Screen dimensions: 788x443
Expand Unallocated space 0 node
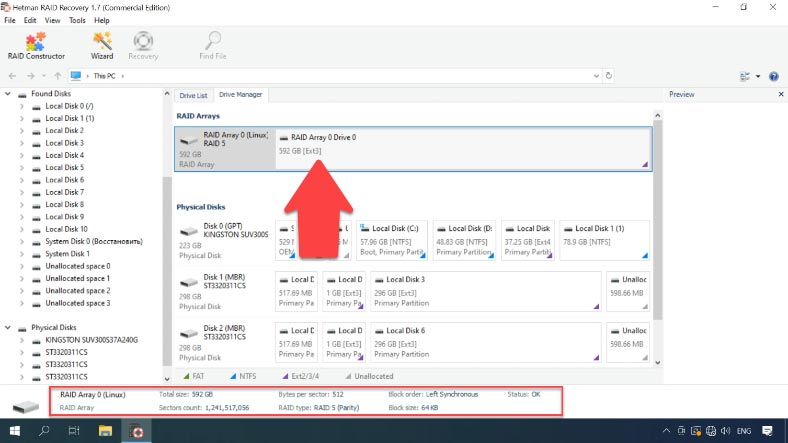point(22,266)
